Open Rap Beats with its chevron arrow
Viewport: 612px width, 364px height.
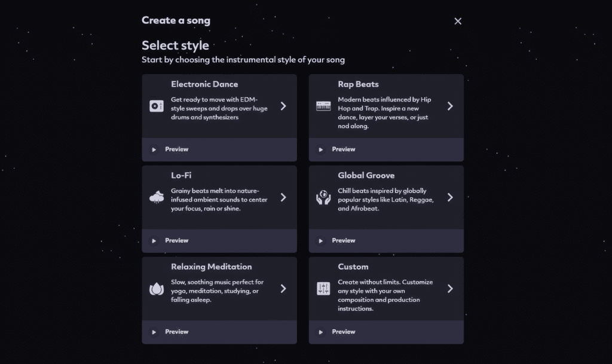450,106
